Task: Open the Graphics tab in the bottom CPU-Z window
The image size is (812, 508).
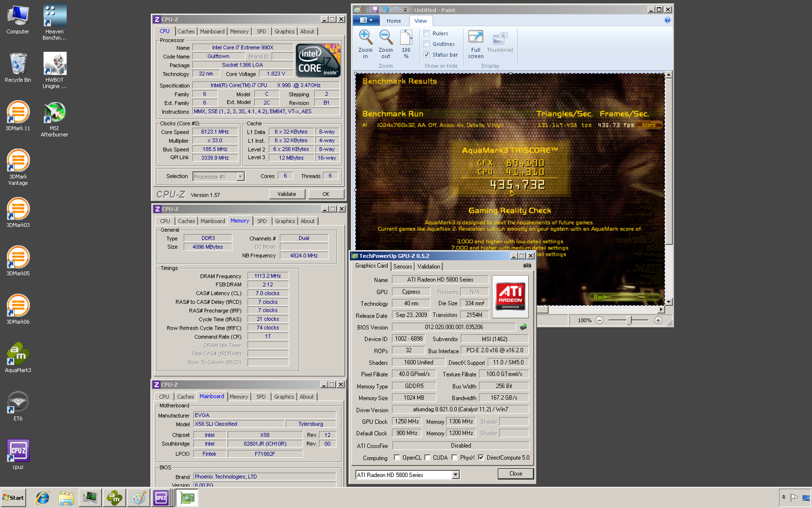Action: pyautogui.click(x=284, y=397)
